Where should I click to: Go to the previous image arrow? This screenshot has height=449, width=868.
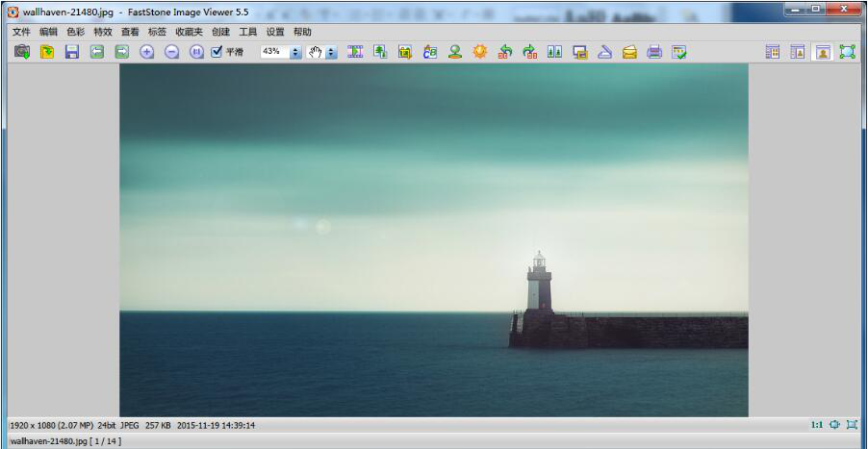pyautogui.click(x=97, y=52)
